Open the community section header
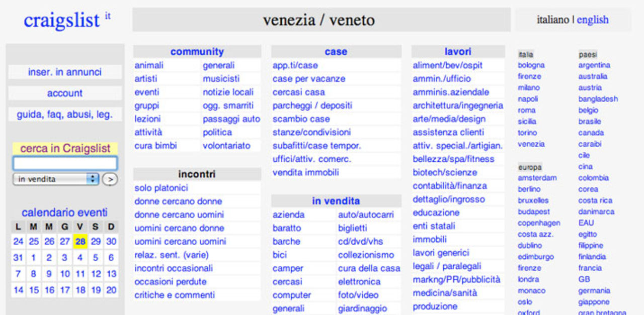 tap(197, 52)
